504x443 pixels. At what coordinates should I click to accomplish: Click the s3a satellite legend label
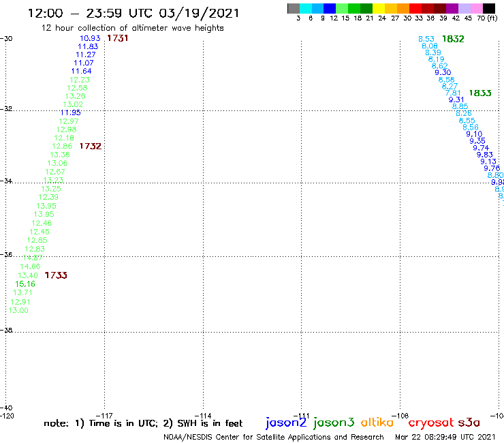(x=469, y=423)
